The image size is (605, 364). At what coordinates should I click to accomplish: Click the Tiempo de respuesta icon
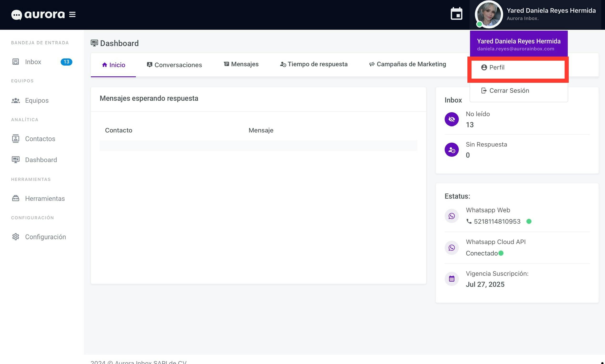(283, 64)
